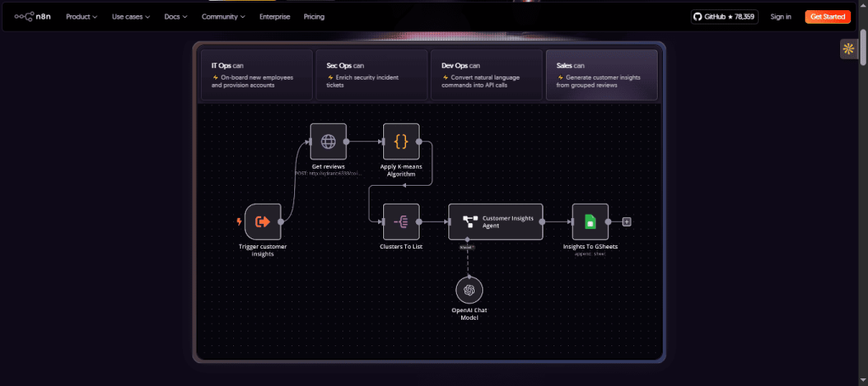Click 'Get reviews' node label
Image resolution: width=868 pixels, height=386 pixels.
tap(328, 166)
